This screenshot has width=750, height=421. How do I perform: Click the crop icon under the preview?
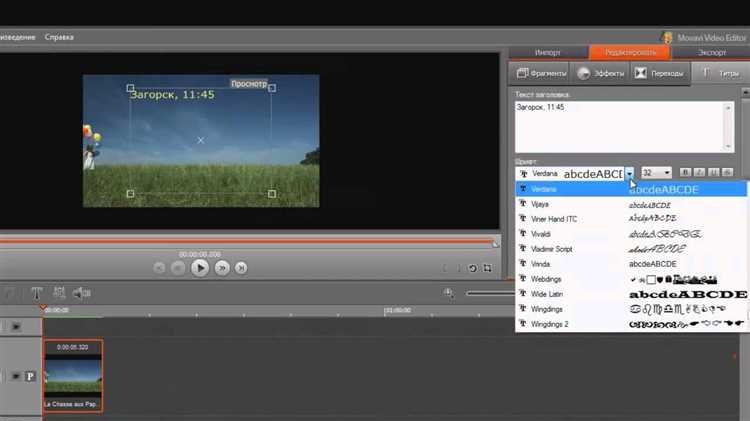(x=487, y=268)
